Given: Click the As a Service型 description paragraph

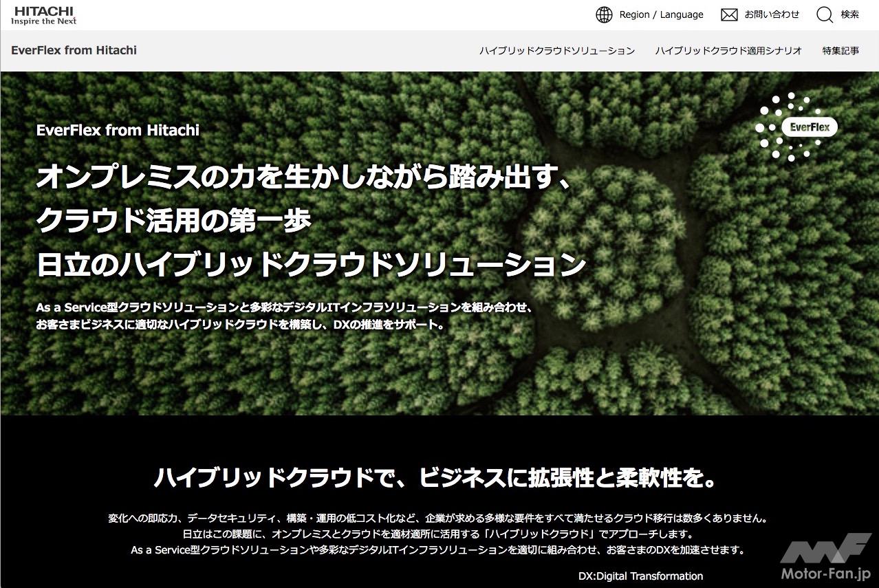Looking at the screenshot, I should (x=285, y=316).
